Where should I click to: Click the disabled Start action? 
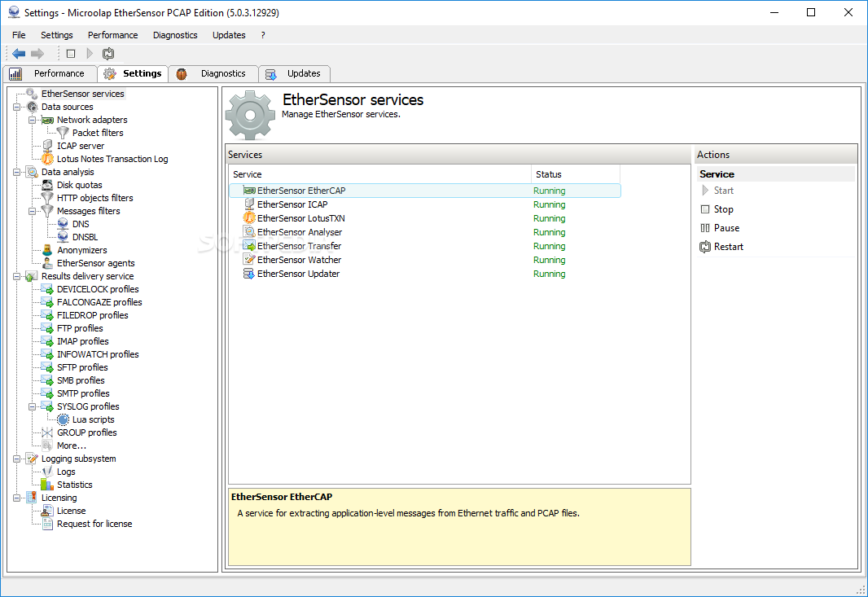(x=717, y=191)
